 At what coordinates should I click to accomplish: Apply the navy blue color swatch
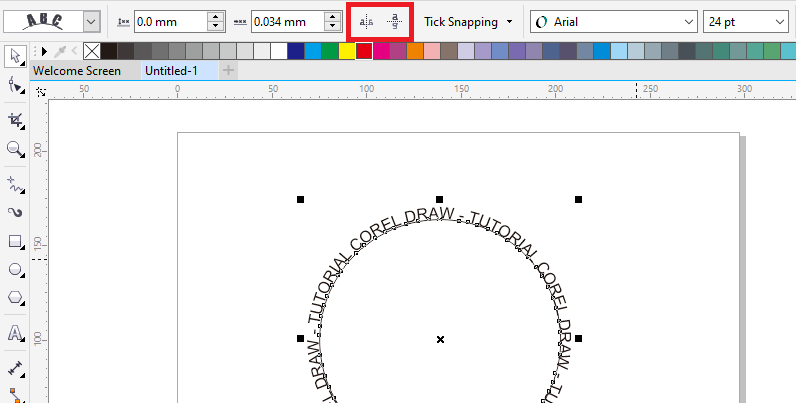click(296, 51)
